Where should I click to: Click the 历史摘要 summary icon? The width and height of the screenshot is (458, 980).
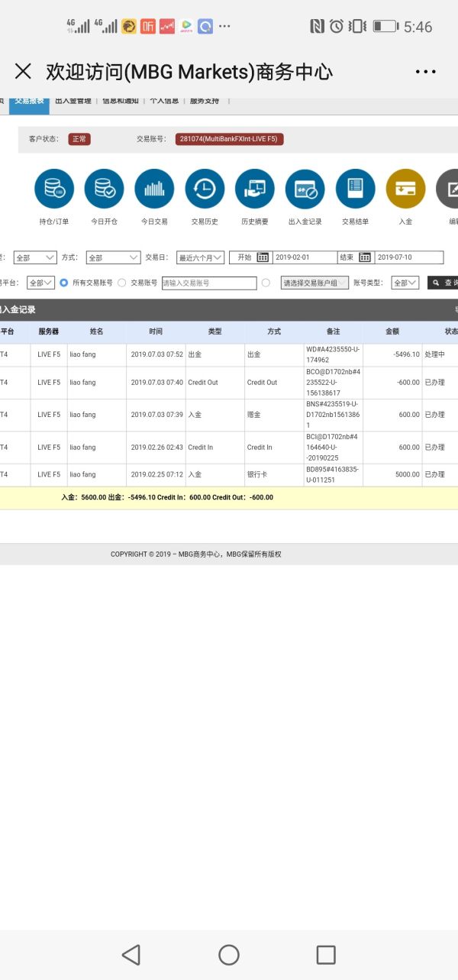[254, 189]
